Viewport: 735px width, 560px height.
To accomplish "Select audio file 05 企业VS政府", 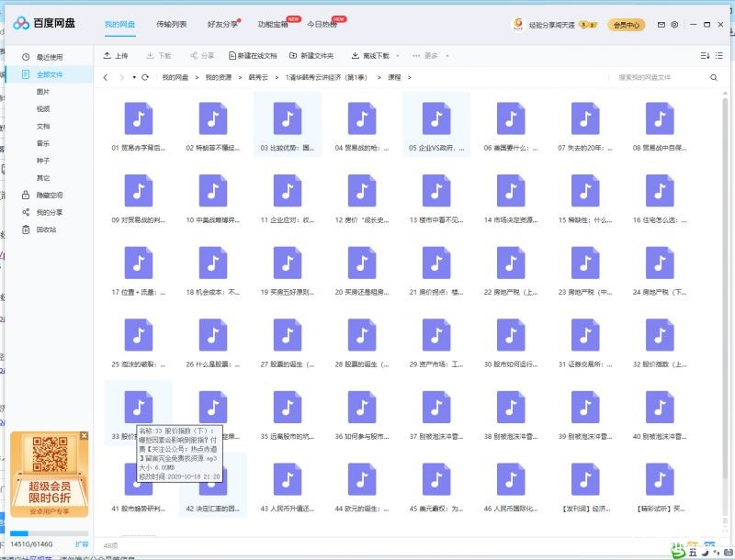I will 436,127.
